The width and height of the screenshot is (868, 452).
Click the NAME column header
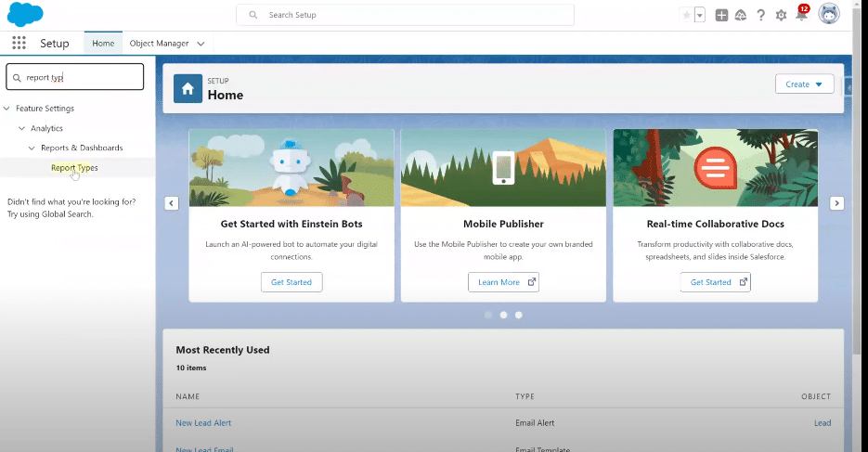click(x=188, y=396)
